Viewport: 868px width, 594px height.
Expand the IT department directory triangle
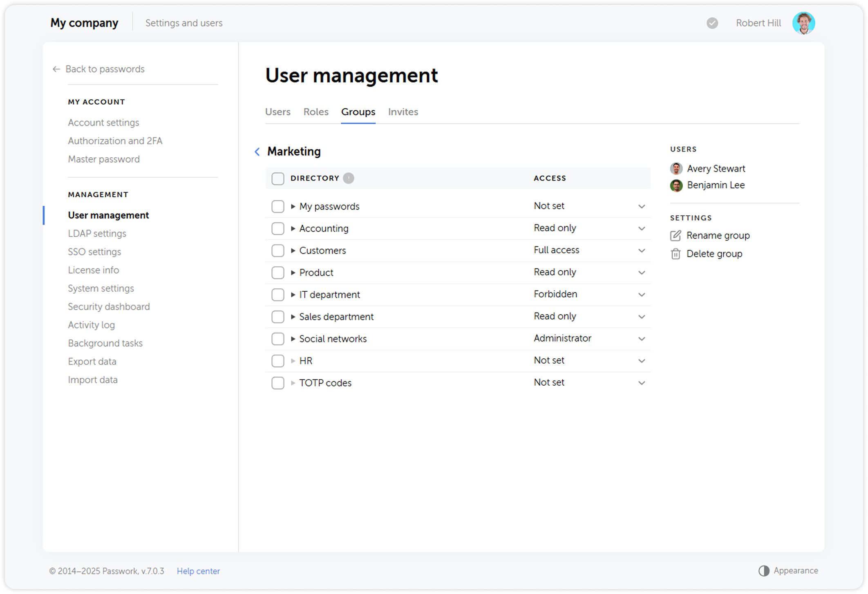tap(293, 295)
